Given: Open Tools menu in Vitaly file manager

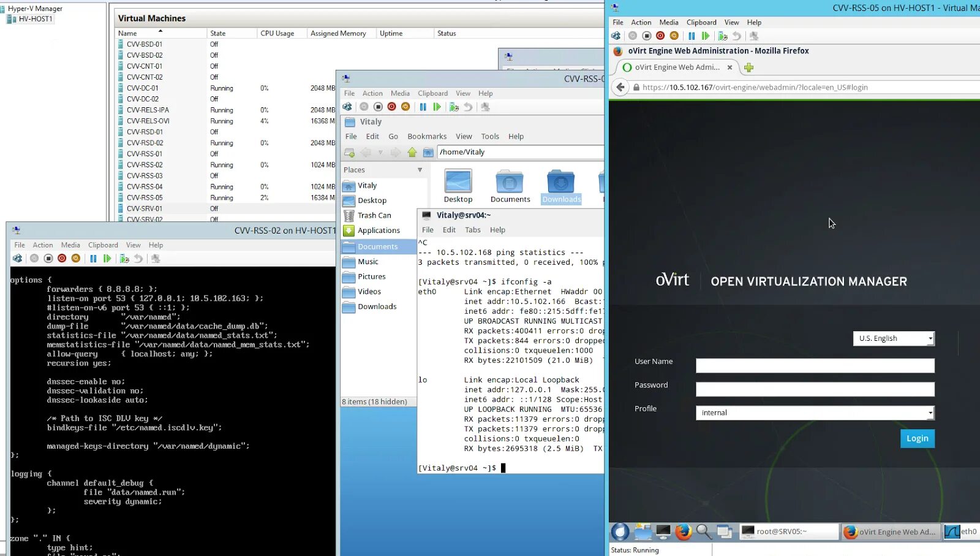Looking at the screenshot, I should 490,136.
